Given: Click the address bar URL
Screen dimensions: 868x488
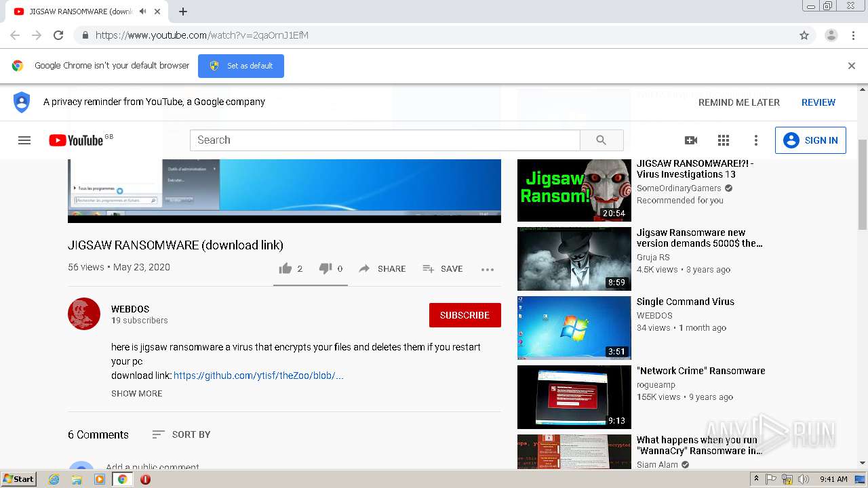Looking at the screenshot, I should (x=202, y=35).
